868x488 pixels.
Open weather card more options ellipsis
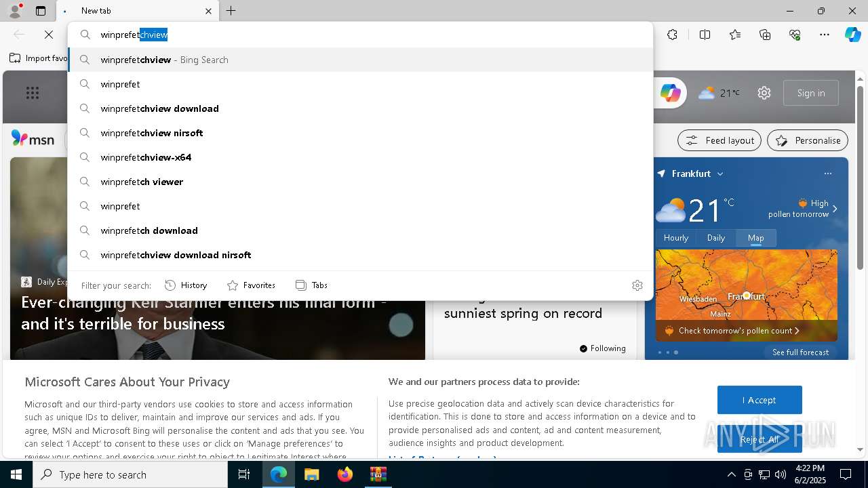point(827,174)
